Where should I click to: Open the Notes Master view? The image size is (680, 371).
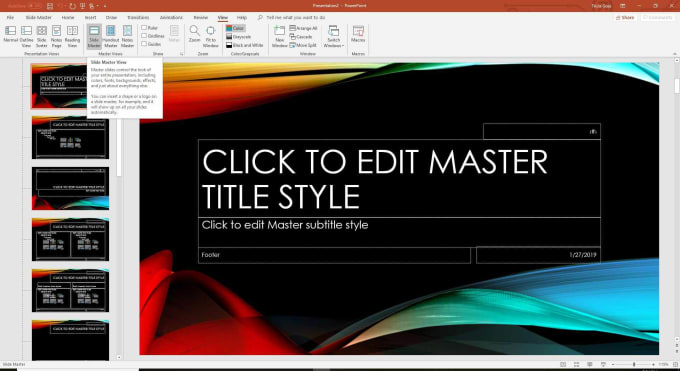click(x=128, y=36)
